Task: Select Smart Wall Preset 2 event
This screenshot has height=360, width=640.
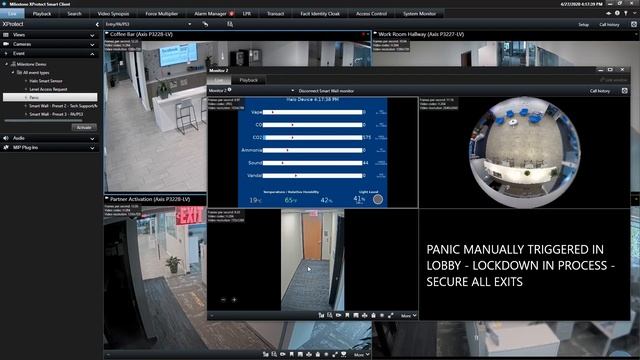Action: 63,106
